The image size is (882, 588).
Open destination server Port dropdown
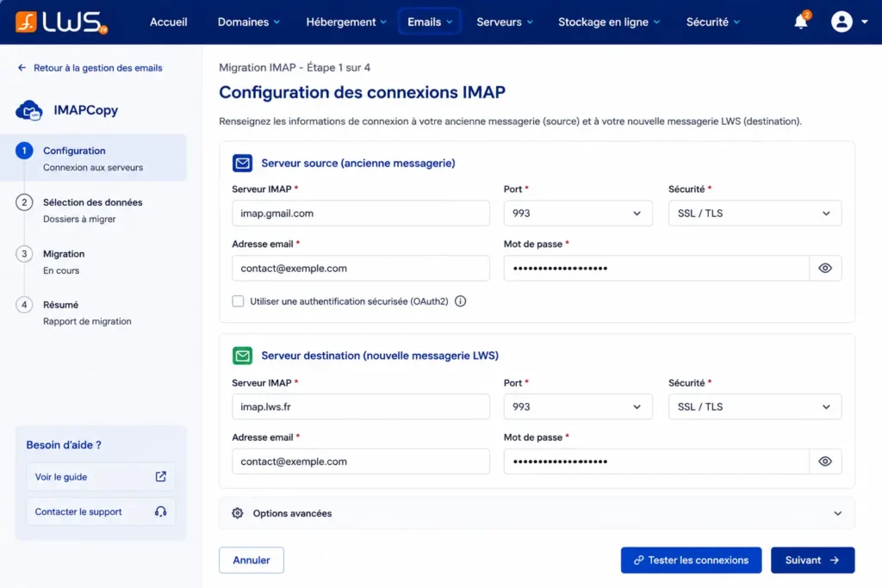tap(578, 406)
